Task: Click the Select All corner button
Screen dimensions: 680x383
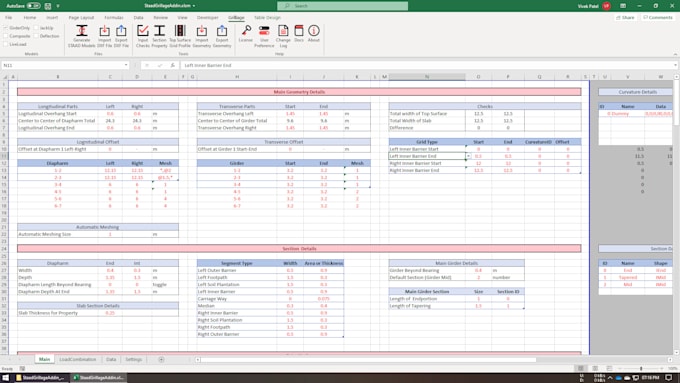Action: 5,77
